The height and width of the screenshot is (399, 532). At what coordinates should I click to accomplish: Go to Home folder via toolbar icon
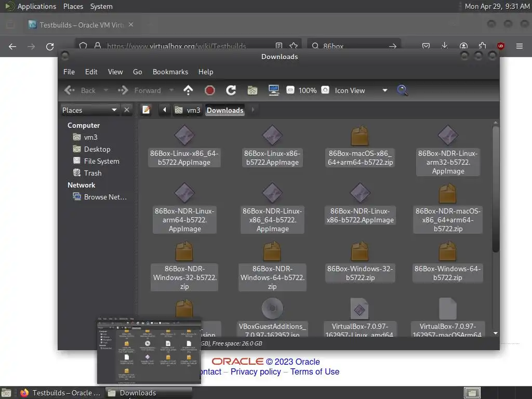252,90
